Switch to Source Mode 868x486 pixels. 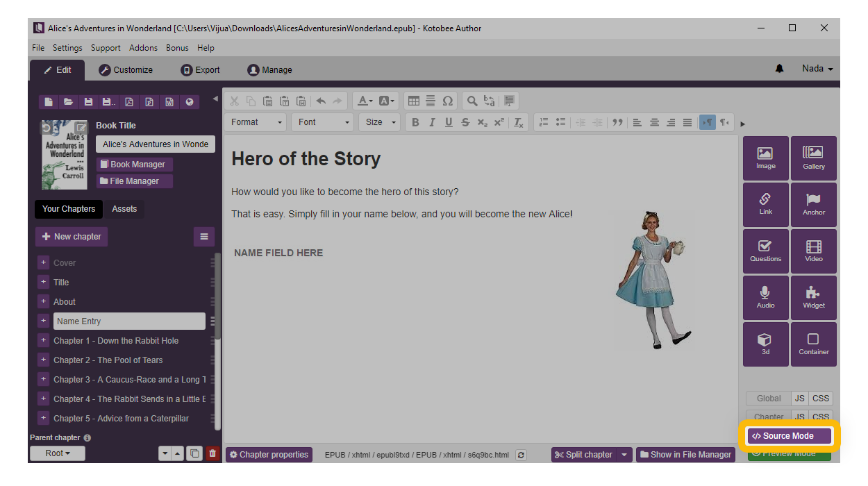pos(788,436)
